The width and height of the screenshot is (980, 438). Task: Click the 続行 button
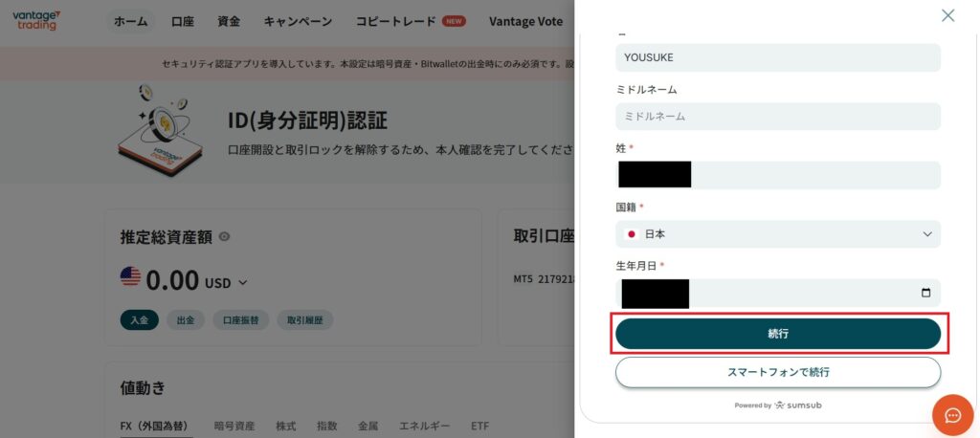coord(777,334)
